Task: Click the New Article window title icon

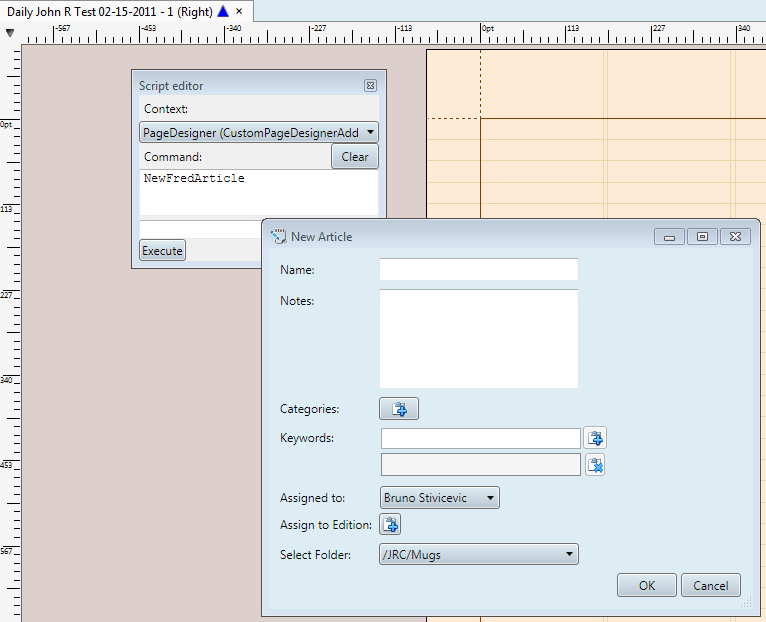Action: coord(278,236)
